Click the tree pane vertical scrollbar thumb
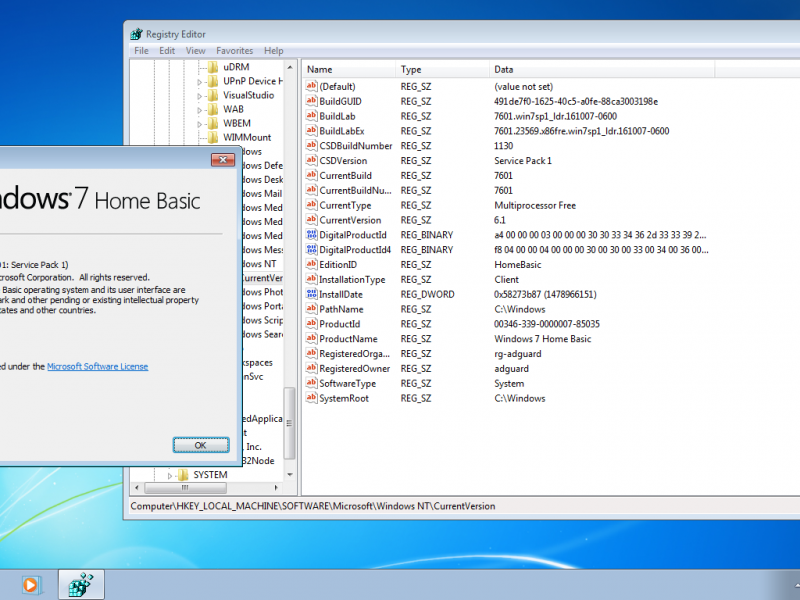This screenshot has height=600, width=800. point(289,423)
